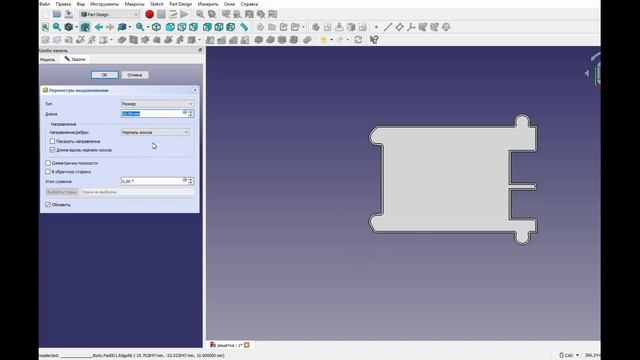Select the решетка document tab
The height and width of the screenshot is (360, 640).
[x=229, y=345]
